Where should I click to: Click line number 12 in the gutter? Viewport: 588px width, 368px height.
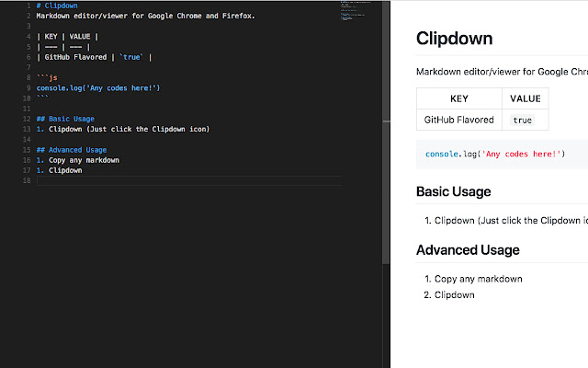tap(27, 119)
